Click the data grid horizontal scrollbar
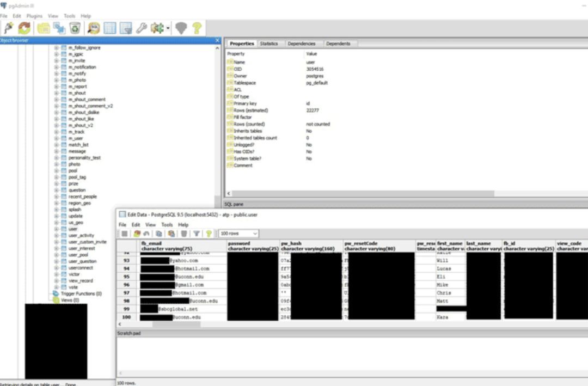 click(x=176, y=324)
